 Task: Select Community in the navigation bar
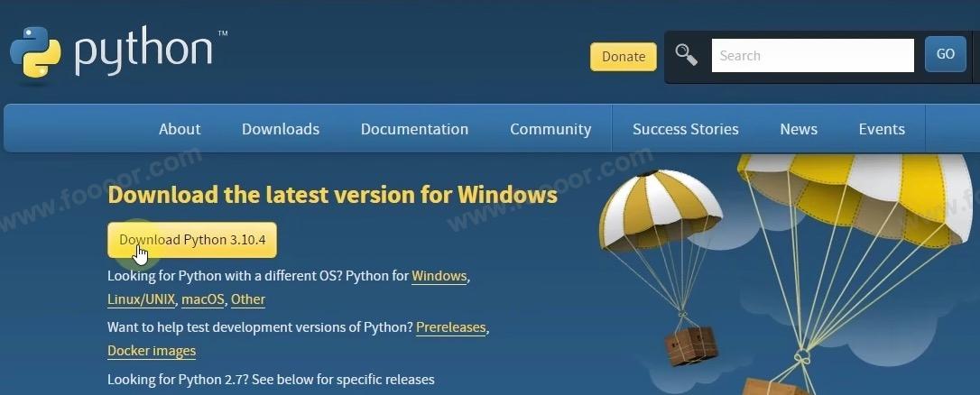550,129
